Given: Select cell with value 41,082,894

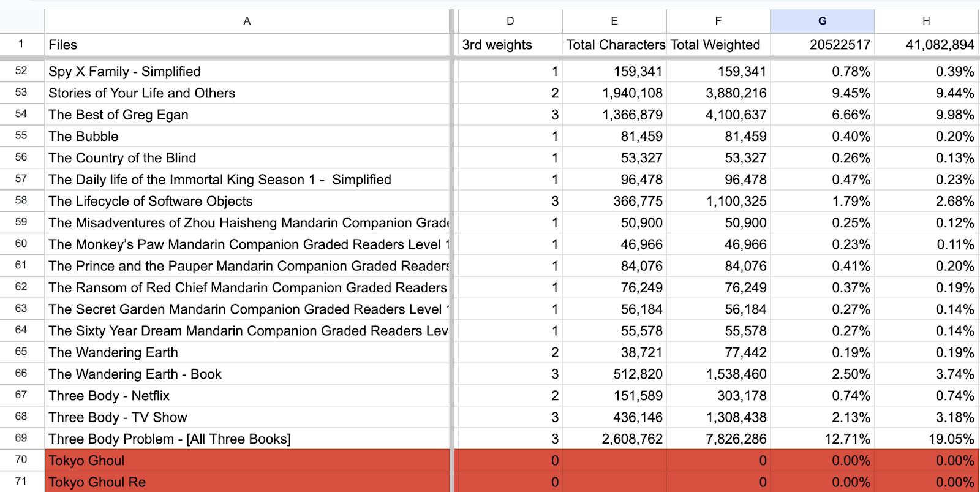Looking at the screenshot, I should tap(927, 45).
